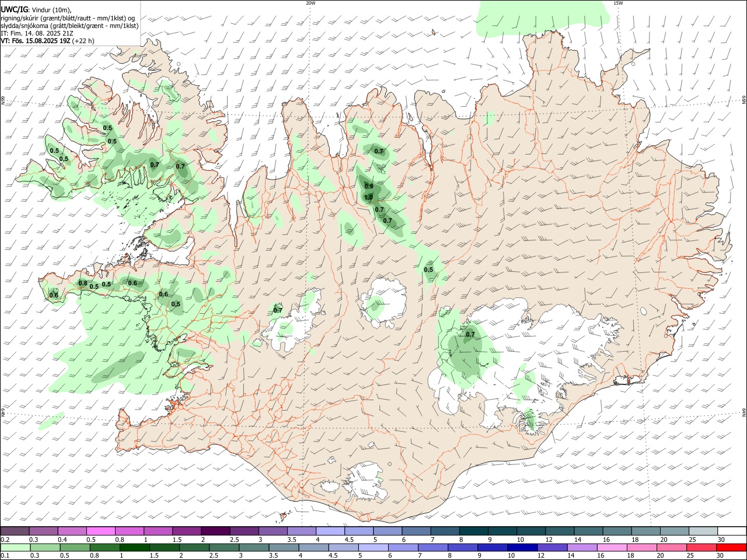Click the 64N latitude label on right edge

(744, 412)
